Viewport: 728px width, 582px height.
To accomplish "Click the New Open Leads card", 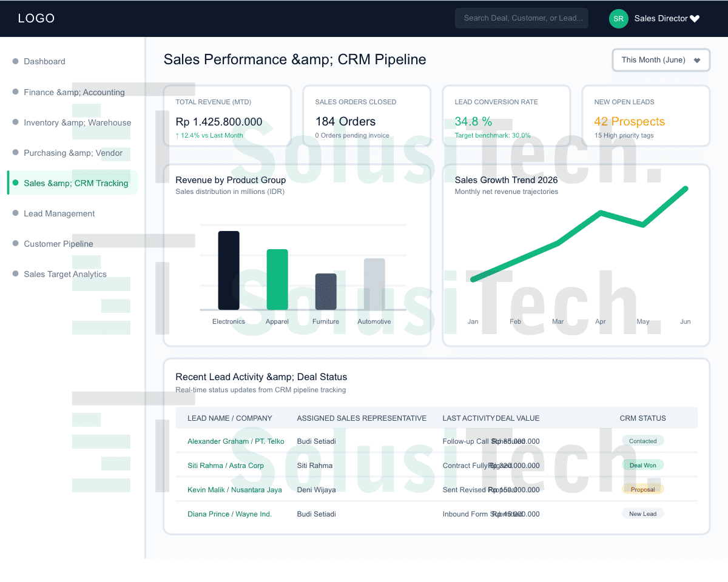I will click(x=646, y=116).
